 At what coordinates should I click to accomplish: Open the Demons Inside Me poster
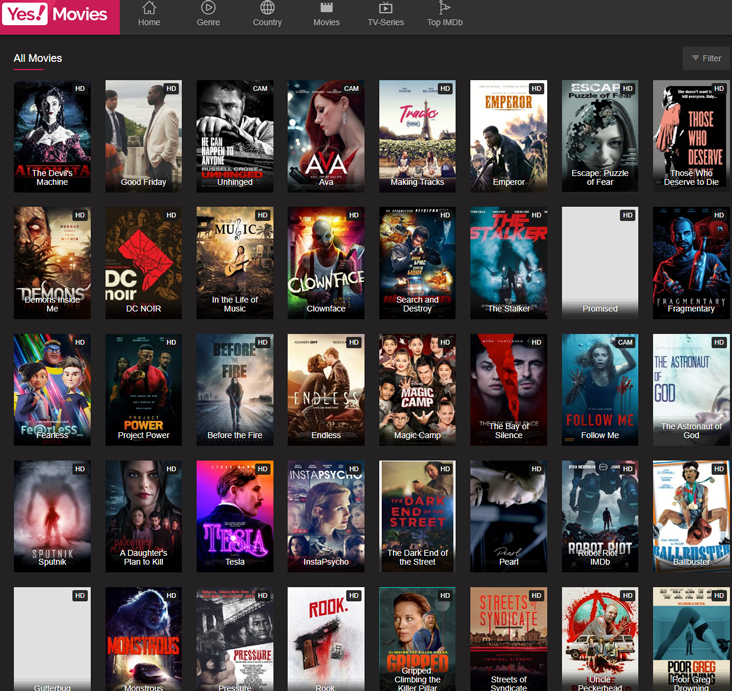pyautogui.click(x=52, y=263)
